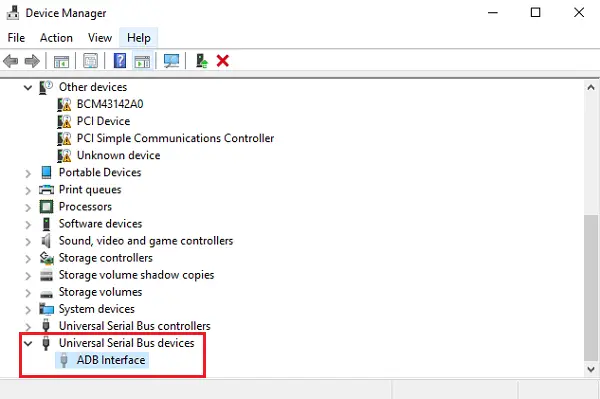Click the Update driver toolbar icon

202,61
